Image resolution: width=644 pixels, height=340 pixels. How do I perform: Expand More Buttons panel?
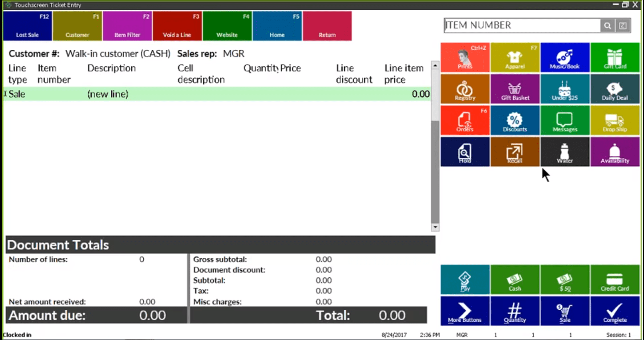465,311
